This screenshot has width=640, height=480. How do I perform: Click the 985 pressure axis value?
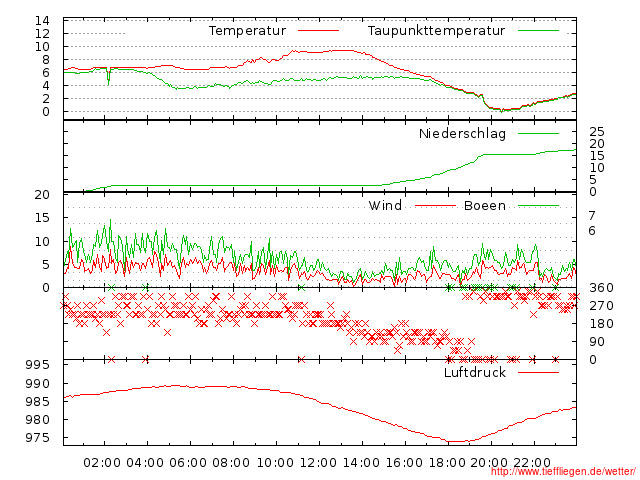[x=38, y=402]
